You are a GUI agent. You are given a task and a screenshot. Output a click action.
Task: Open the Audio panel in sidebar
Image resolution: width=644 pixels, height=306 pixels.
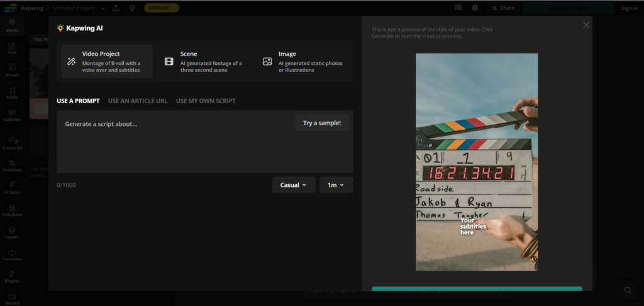coord(12,93)
